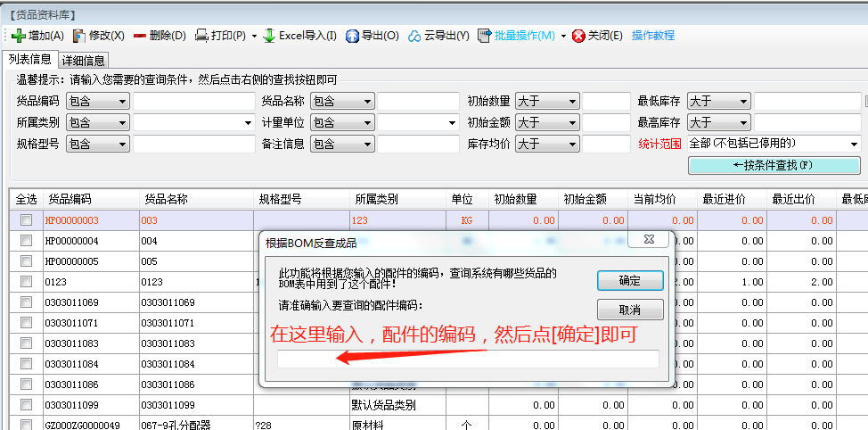
Task: Open the 批量操作(M) batch operations icon
Action: (485, 36)
